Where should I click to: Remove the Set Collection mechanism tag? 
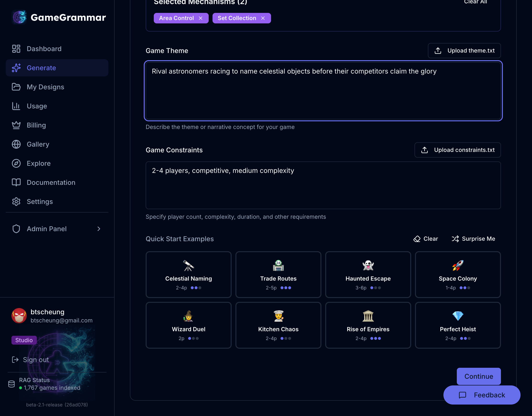(x=263, y=18)
